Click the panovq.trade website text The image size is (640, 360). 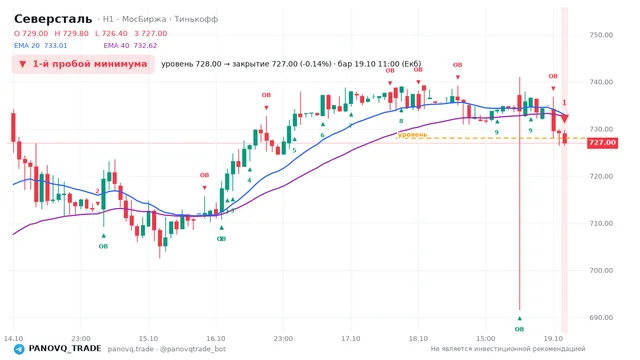click(131, 349)
